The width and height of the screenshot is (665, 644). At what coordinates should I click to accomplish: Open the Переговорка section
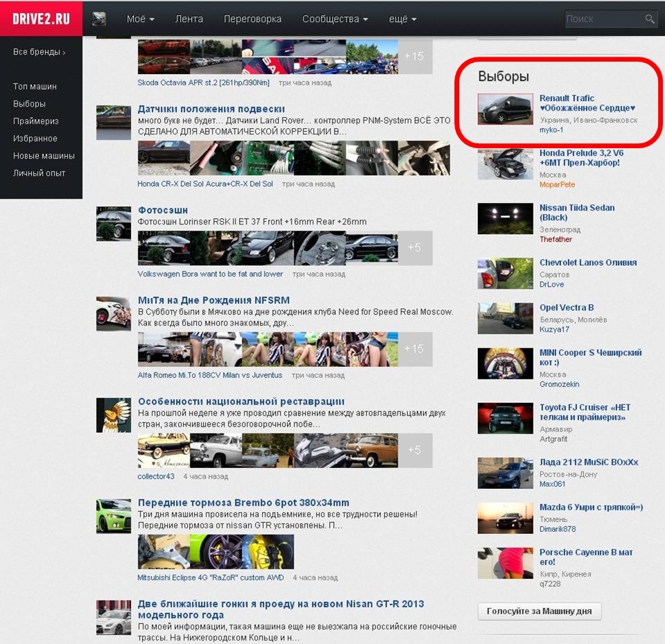pyautogui.click(x=252, y=19)
